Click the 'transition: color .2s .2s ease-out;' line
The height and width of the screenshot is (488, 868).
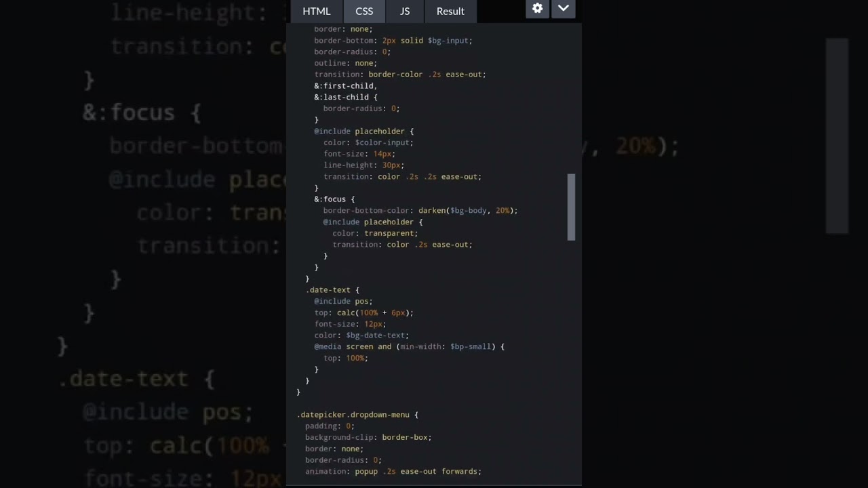click(402, 176)
